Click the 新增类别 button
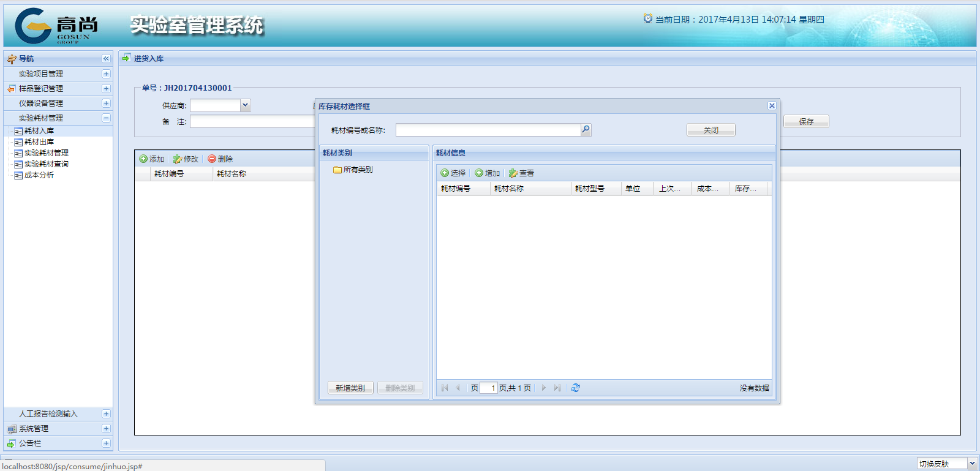Viewport: 980px width, 471px height. click(x=350, y=388)
